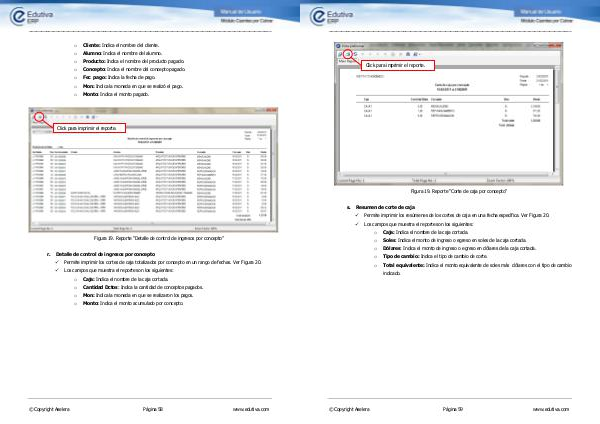Click the callout 'Click para imprimir el reporte' on page 59

(399, 64)
